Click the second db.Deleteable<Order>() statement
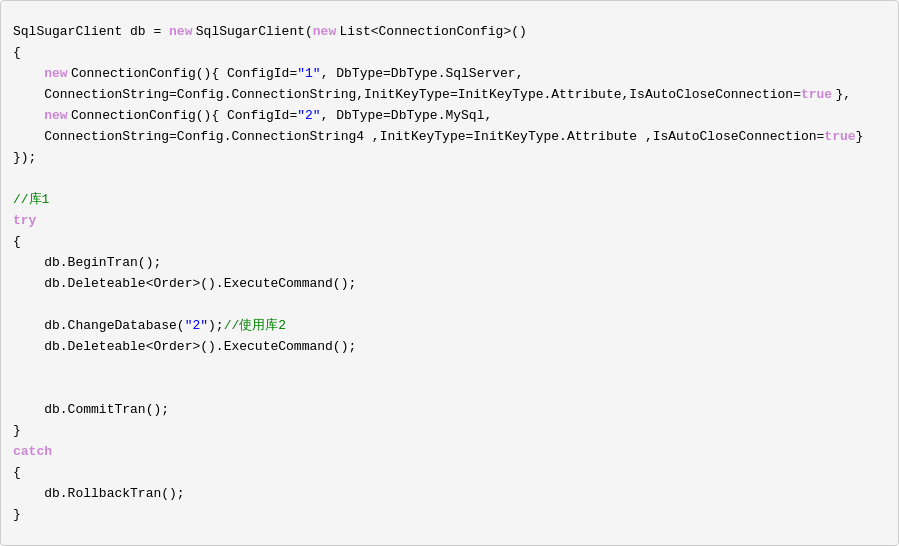 coord(199,347)
